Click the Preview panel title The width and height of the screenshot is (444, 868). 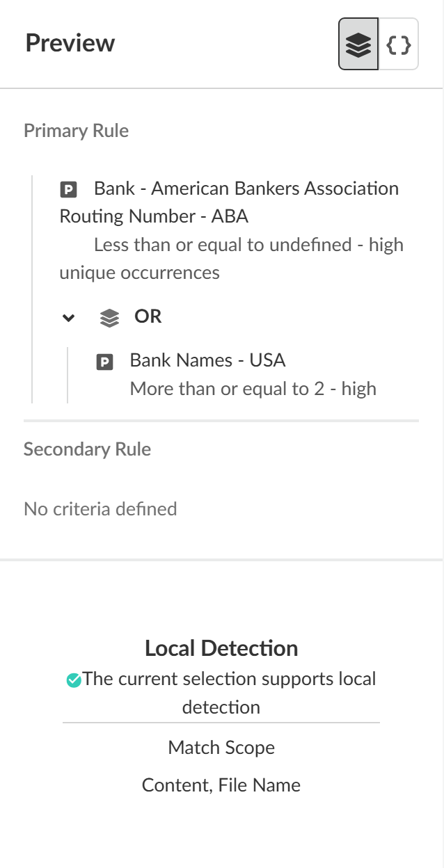point(70,43)
